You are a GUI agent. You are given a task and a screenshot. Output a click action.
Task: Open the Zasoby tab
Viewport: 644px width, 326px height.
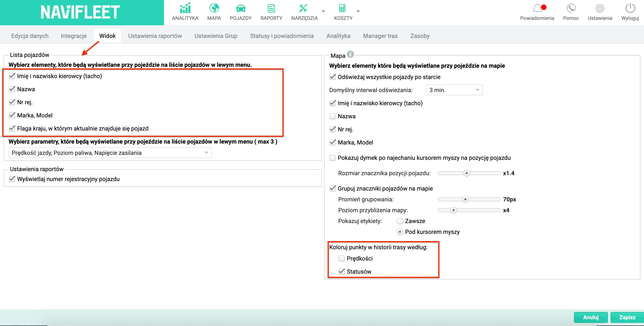420,36
